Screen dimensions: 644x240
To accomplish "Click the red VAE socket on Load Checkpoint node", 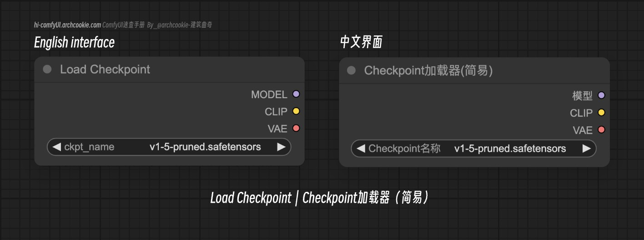I will pos(296,128).
